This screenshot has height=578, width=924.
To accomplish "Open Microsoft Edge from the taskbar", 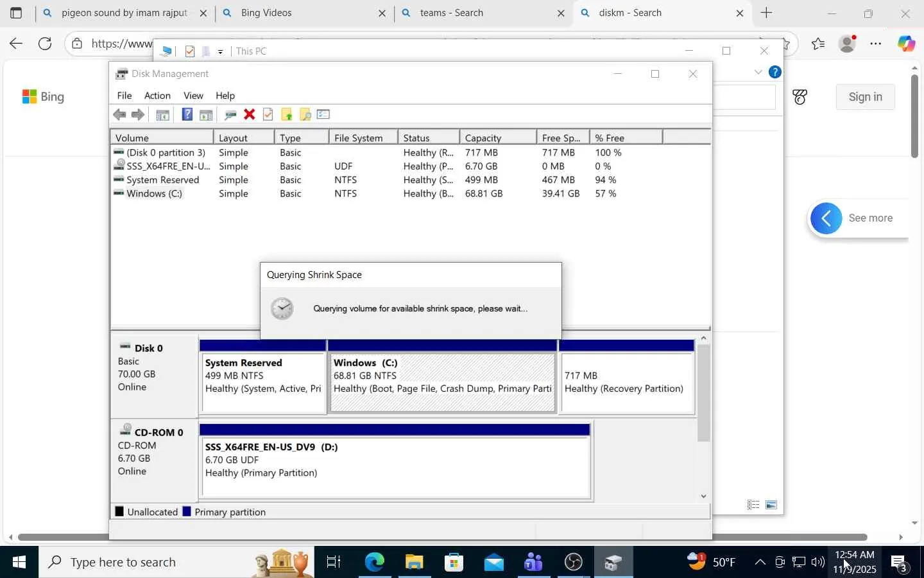I will [374, 563].
